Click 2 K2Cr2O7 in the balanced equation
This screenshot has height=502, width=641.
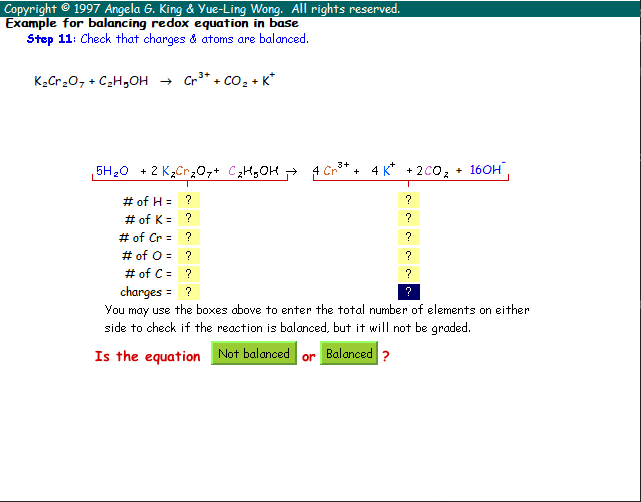click(182, 171)
